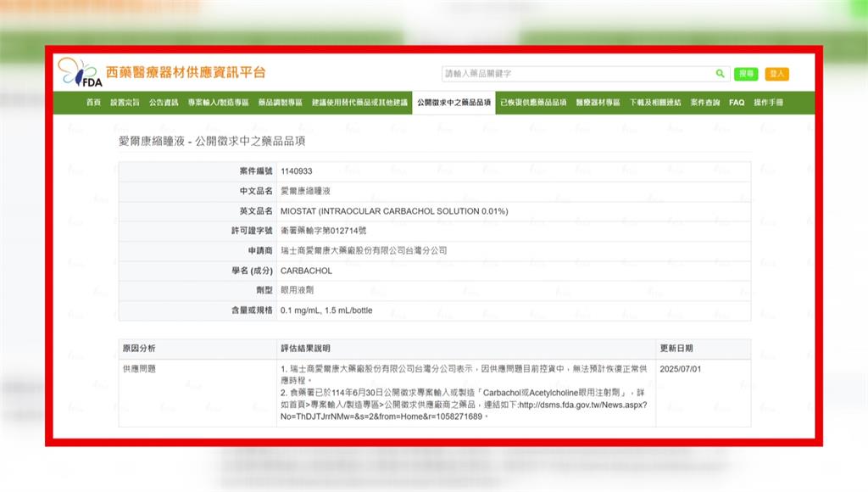Image resolution: width=868 pixels, height=492 pixels.
Task: Select 專案輸入/製造專區 in navigation bar
Action: pyautogui.click(x=219, y=103)
